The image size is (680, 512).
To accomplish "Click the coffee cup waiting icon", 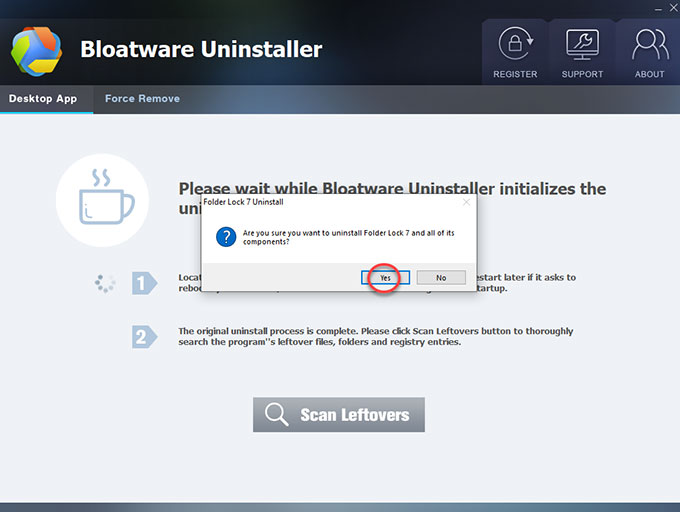I will coord(102,200).
